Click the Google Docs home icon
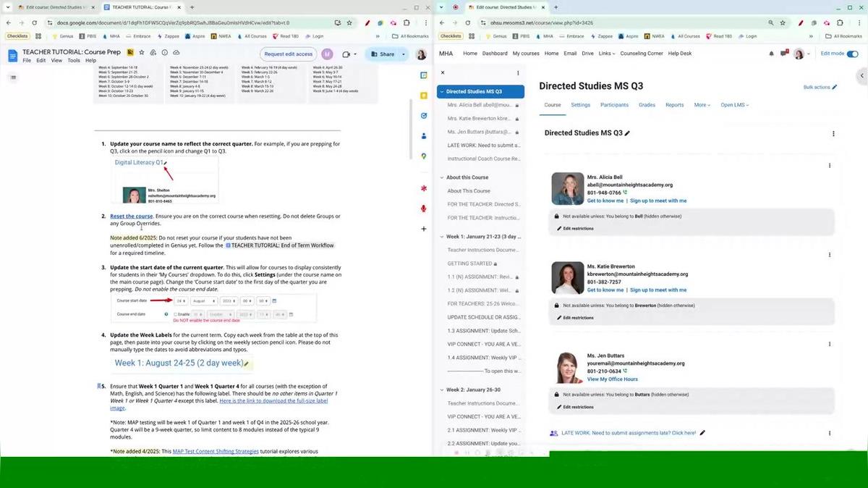This screenshot has width=868, height=488. (x=12, y=55)
